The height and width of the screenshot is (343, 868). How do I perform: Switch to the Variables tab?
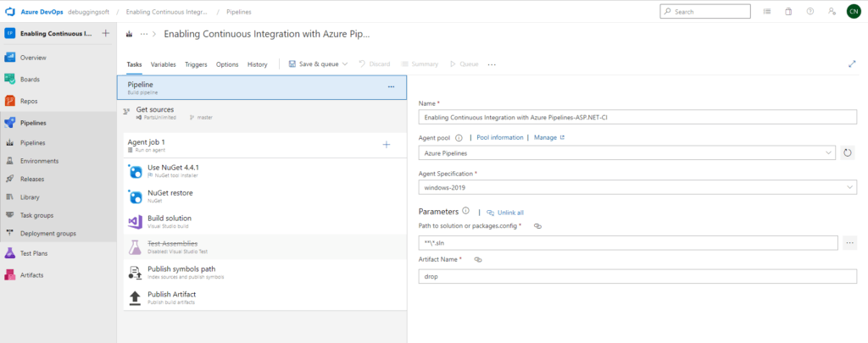click(x=163, y=64)
